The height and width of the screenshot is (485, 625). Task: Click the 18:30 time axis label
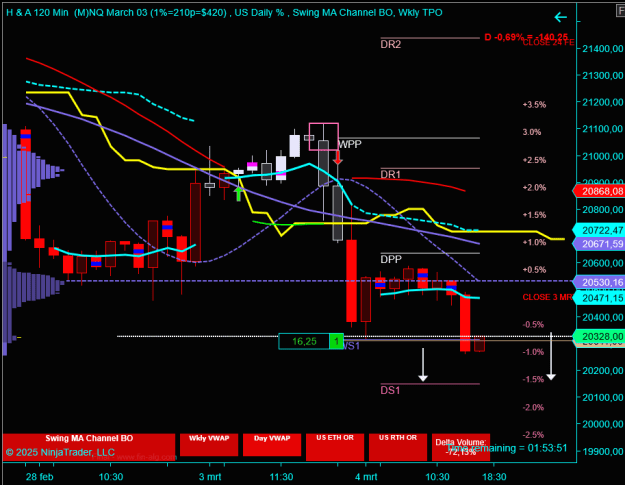[494, 477]
